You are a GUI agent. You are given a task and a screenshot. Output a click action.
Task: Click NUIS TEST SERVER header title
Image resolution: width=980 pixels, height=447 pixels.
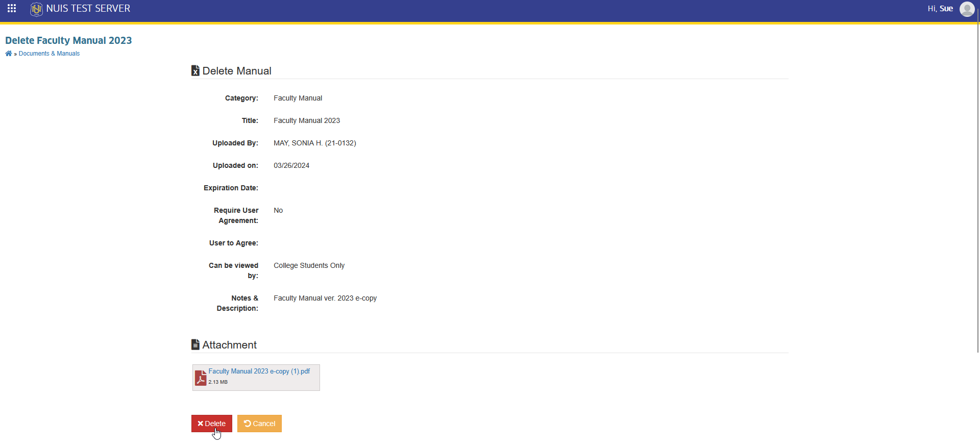[x=88, y=9]
